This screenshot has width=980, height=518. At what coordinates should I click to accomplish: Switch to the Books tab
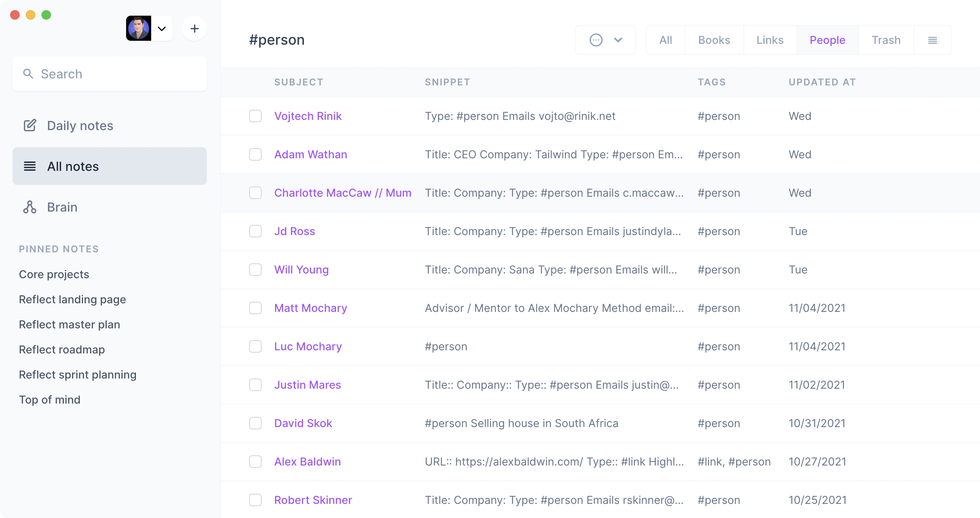[714, 40]
